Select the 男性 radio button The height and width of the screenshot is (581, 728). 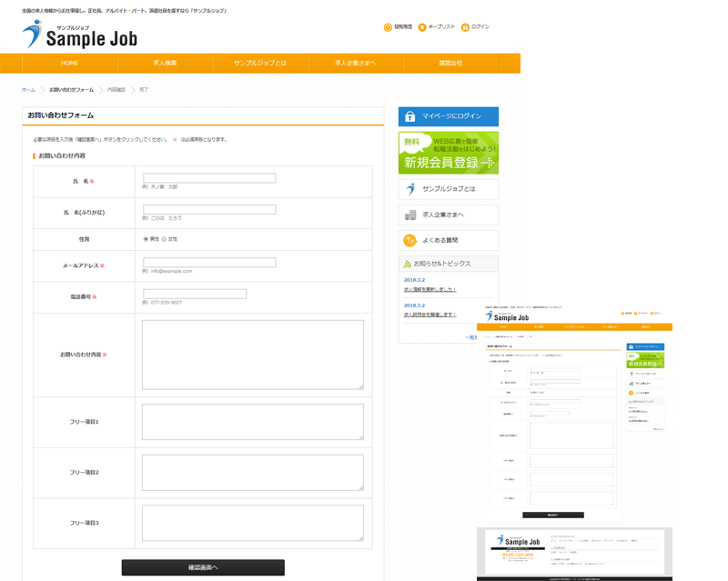pyautogui.click(x=146, y=239)
